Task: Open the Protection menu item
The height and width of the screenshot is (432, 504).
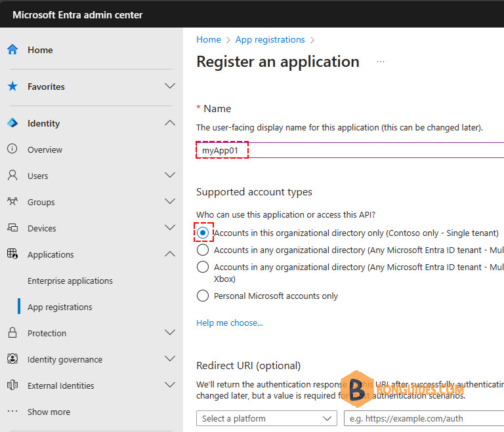Action: click(47, 333)
